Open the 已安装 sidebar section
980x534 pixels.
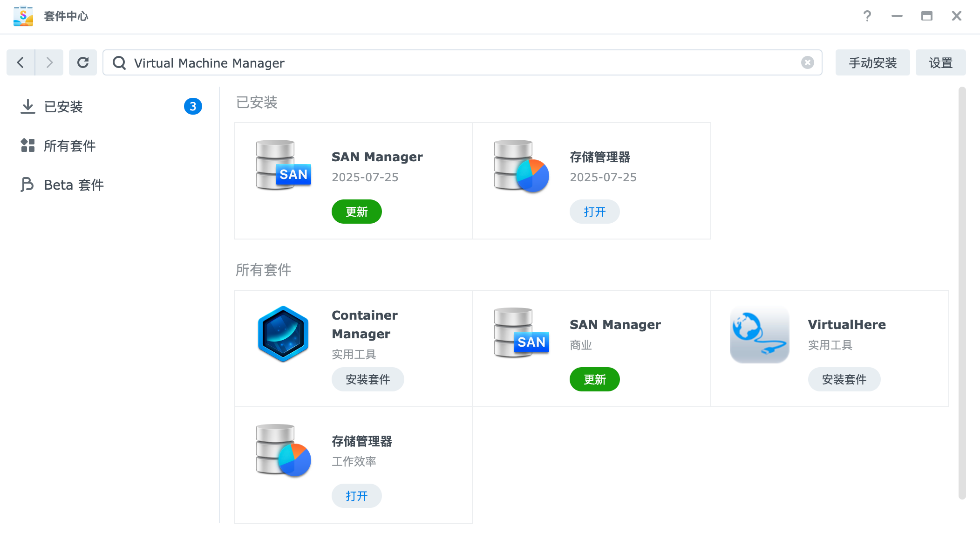click(x=63, y=107)
